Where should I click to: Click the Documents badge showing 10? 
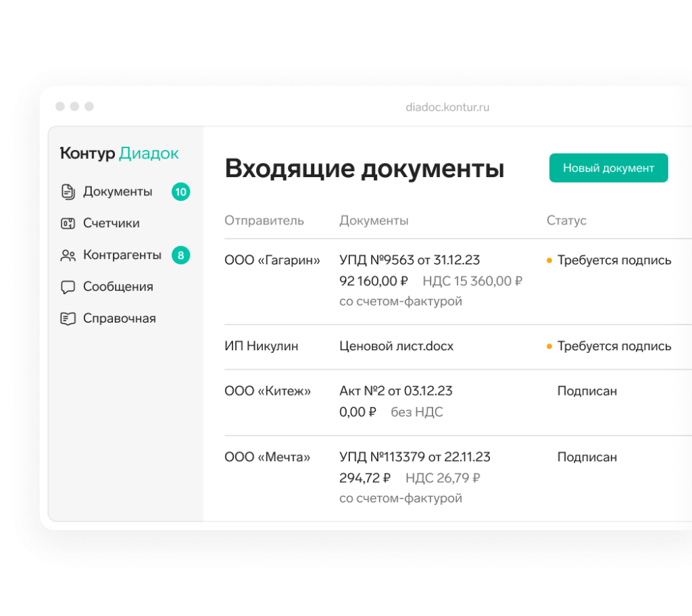pos(180,192)
